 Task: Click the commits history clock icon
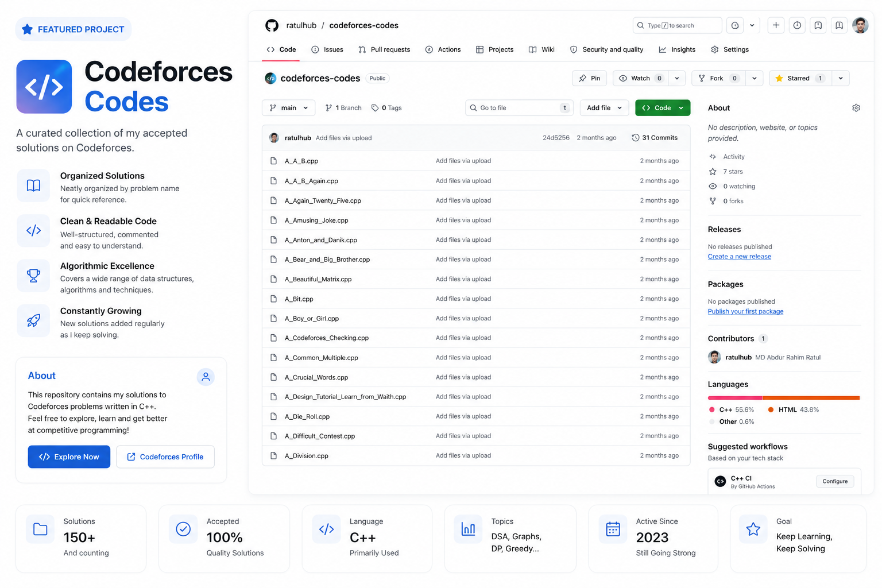[636, 138]
